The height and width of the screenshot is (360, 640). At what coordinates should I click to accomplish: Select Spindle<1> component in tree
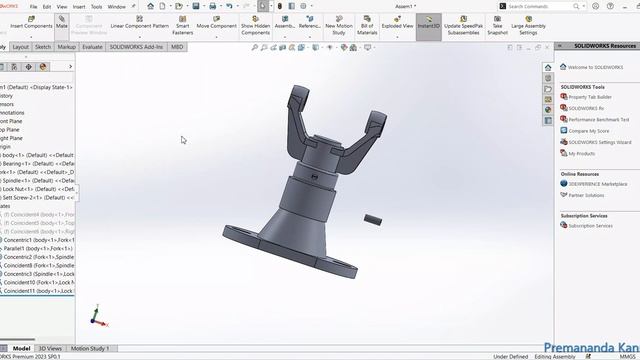pyautogui.click(x=38, y=180)
